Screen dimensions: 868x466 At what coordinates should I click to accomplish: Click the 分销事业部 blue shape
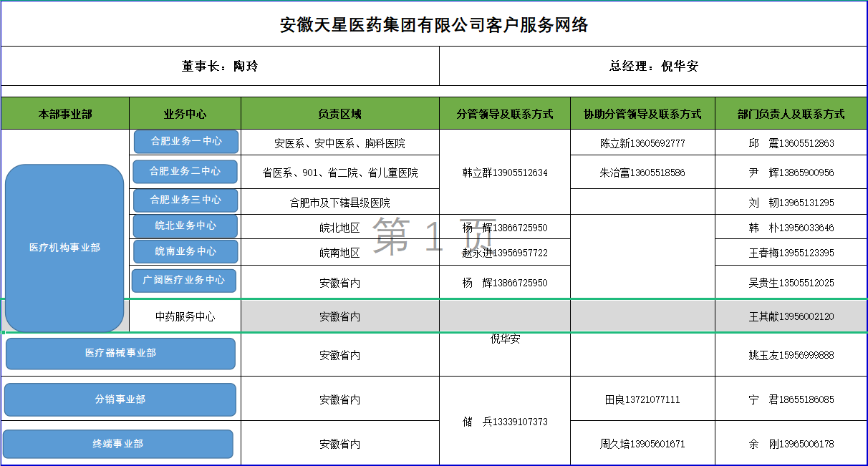point(120,400)
